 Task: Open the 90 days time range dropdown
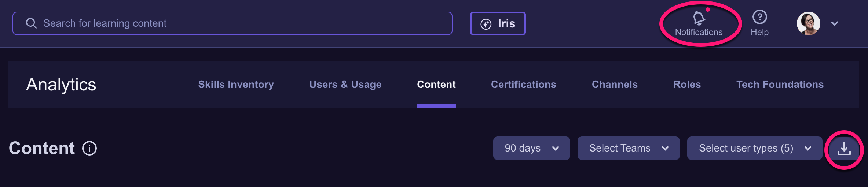[531, 148]
